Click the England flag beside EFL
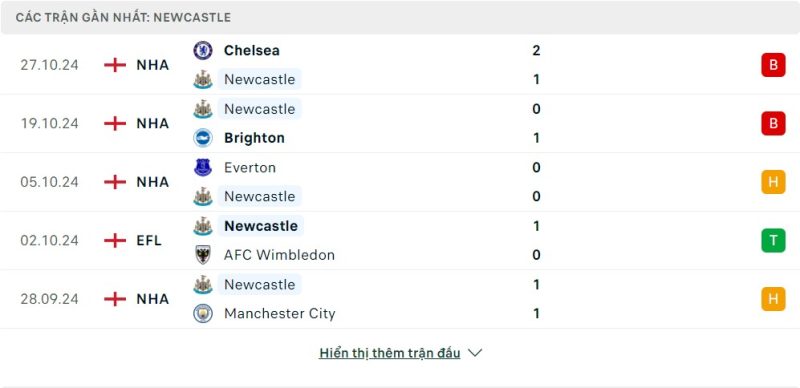The width and height of the screenshot is (800, 388). [x=115, y=240]
